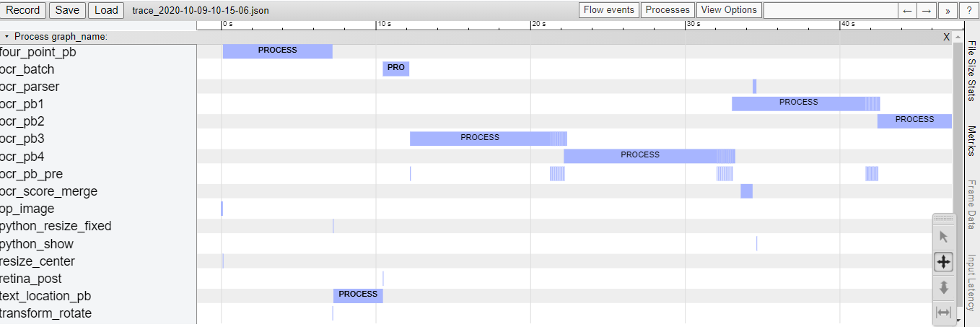
Task: Open the Processes dropdown
Action: (x=668, y=10)
